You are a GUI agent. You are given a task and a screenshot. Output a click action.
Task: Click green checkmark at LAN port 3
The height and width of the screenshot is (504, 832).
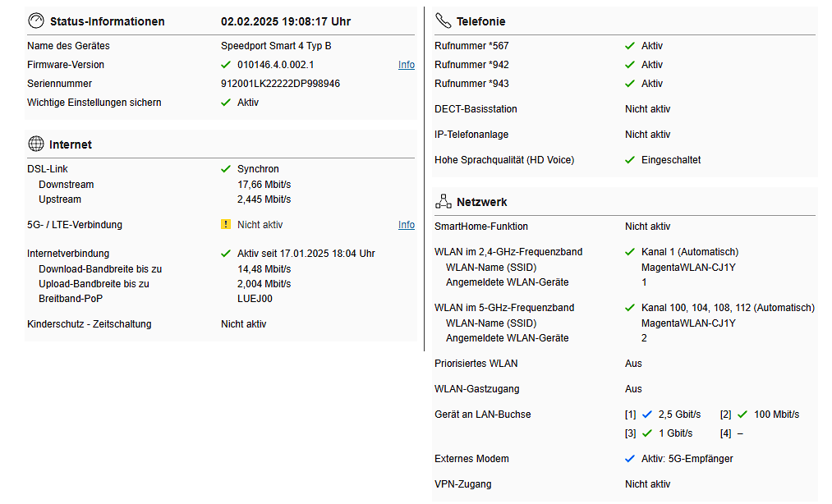coord(646,433)
